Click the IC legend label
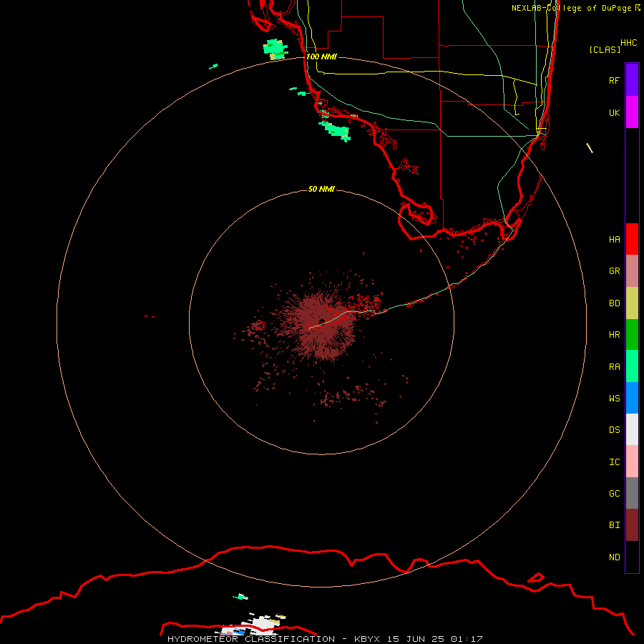This screenshot has height=644, width=644. (614, 462)
